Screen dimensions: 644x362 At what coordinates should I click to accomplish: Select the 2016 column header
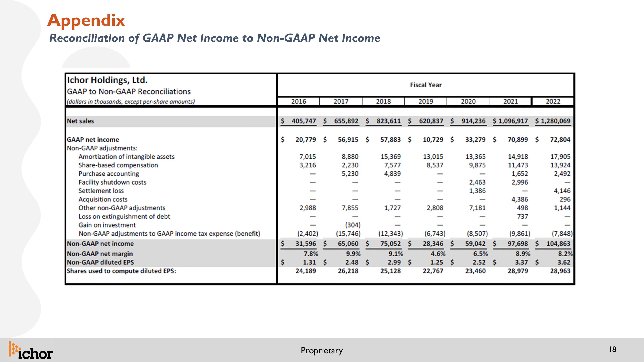298,101
